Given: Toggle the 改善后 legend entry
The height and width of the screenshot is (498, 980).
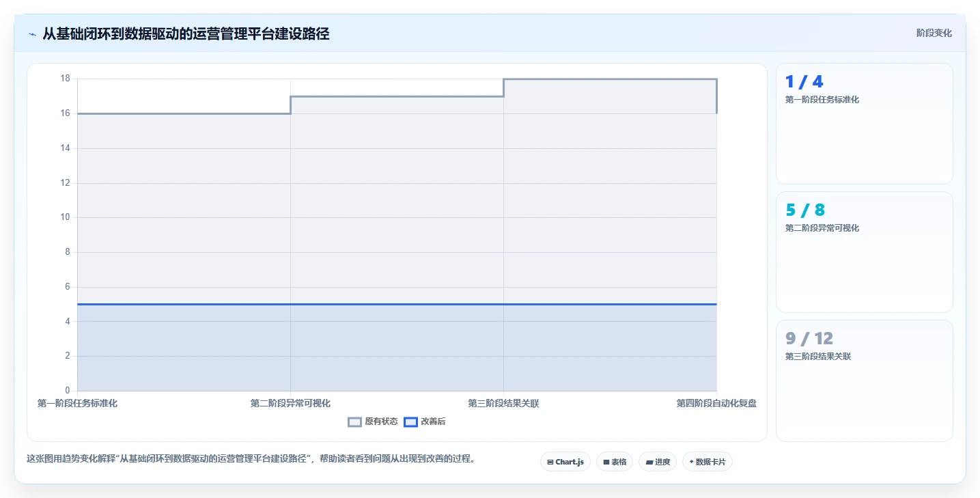Looking at the screenshot, I should pyautogui.click(x=425, y=422).
